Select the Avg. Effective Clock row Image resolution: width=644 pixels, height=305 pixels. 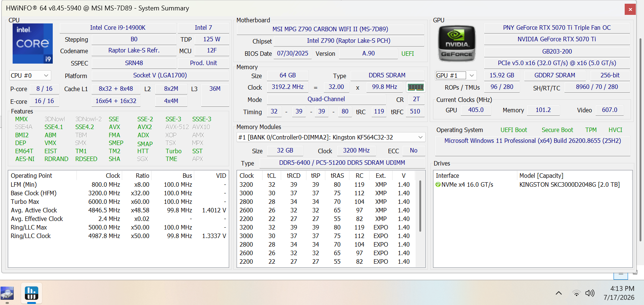(x=118, y=219)
